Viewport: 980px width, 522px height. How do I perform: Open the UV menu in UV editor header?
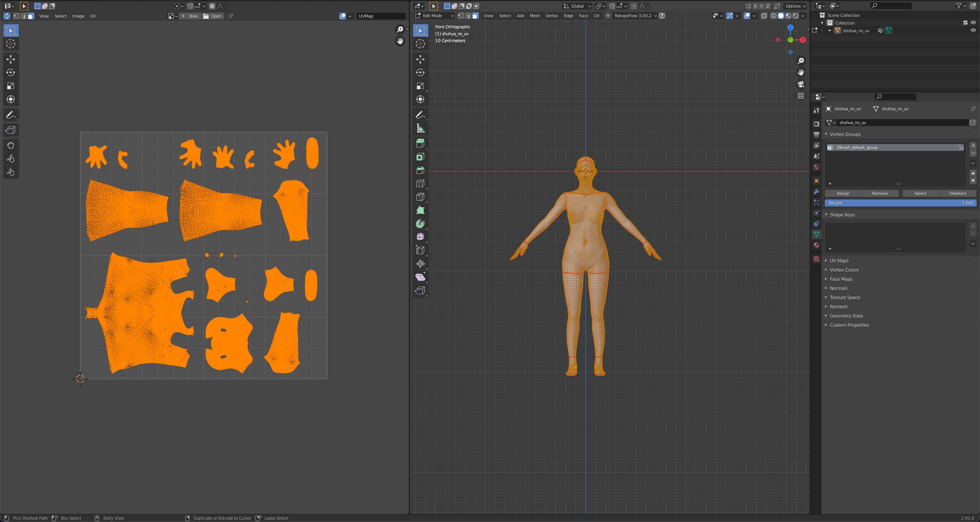tap(93, 16)
